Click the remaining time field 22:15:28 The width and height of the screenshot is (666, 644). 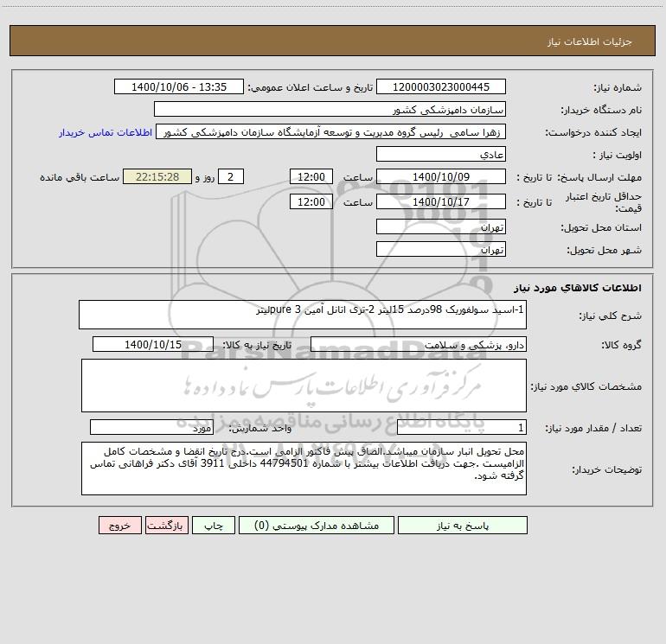157,176
